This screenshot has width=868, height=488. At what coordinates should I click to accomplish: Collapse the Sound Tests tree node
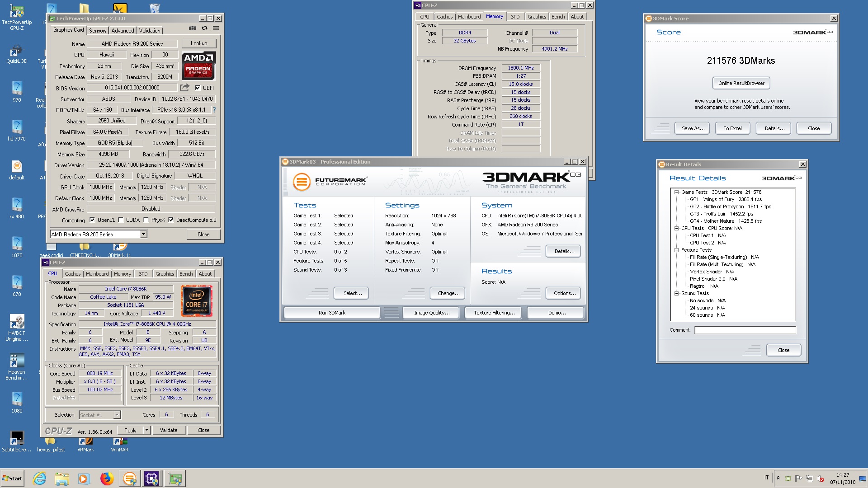[677, 293]
